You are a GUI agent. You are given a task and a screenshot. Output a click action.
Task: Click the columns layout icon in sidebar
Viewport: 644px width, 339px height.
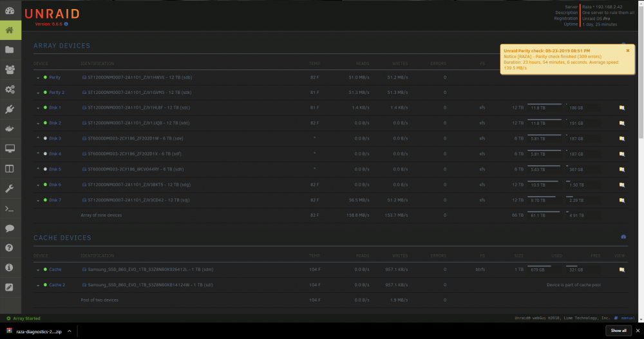(10, 169)
